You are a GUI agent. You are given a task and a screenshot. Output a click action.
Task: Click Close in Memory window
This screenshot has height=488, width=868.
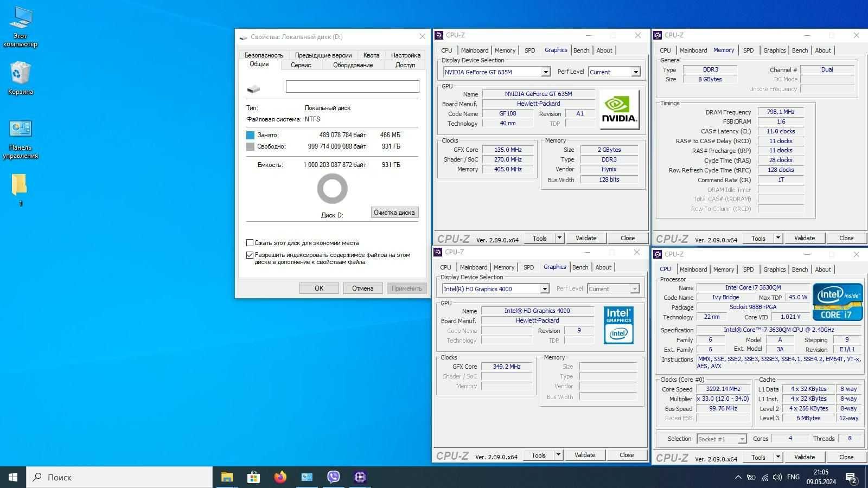click(x=846, y=238)
